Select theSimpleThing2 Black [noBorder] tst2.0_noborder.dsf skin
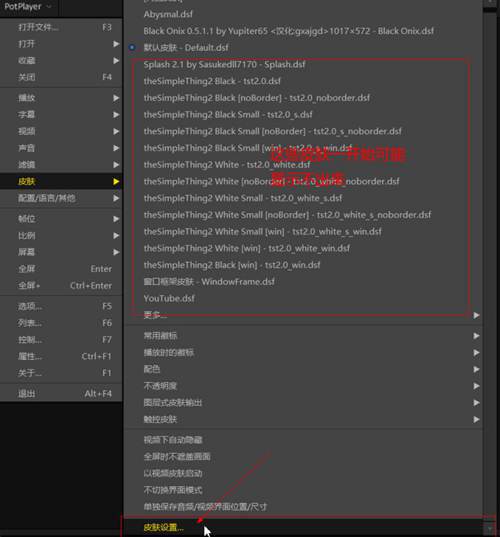The width and height of the screenshot is (500, 537). point(303,98)
